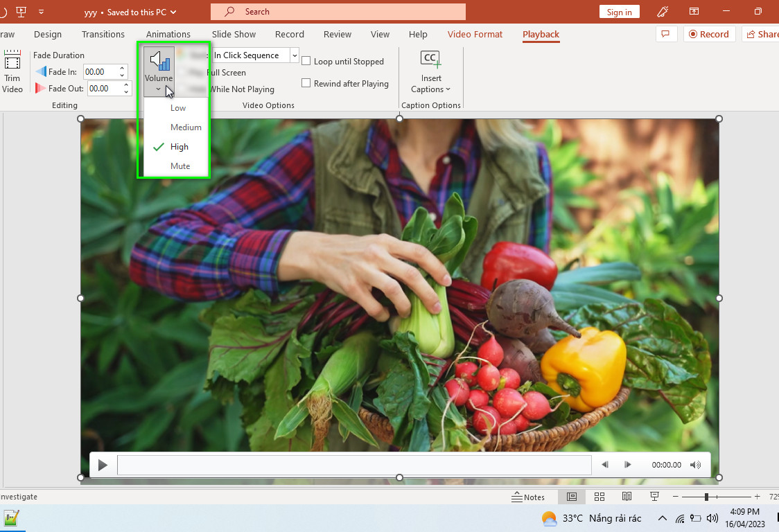
Task: Click the Insert Captions CC icon
Action: pos(430,59)
